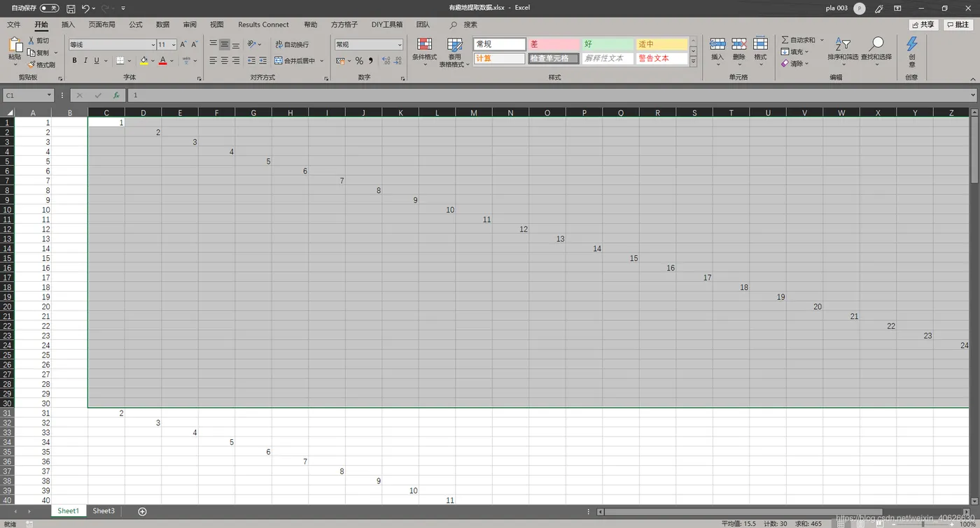Click the Undo arrow icon

(x=85, y=8)
